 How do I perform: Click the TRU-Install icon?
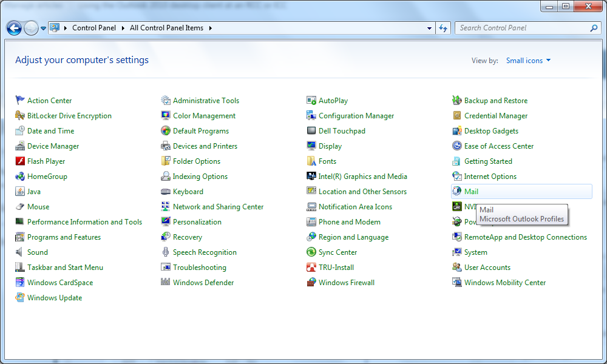pos(311,268)
